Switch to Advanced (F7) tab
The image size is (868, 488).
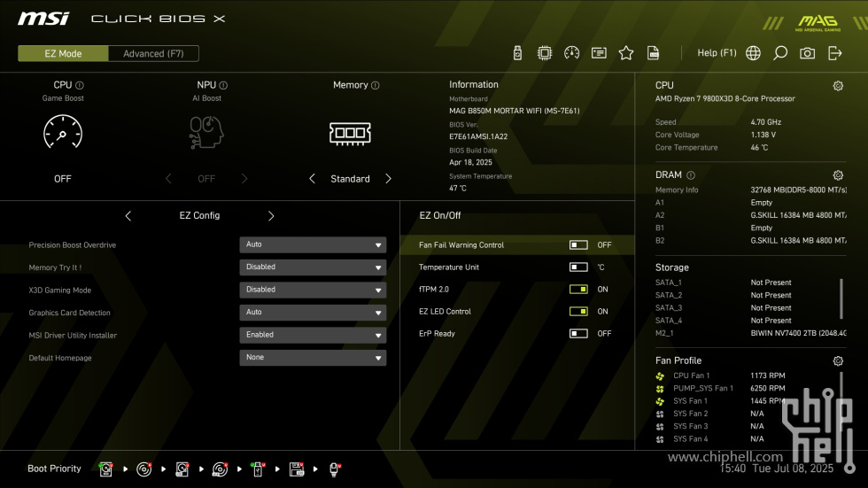pos(153,54)
